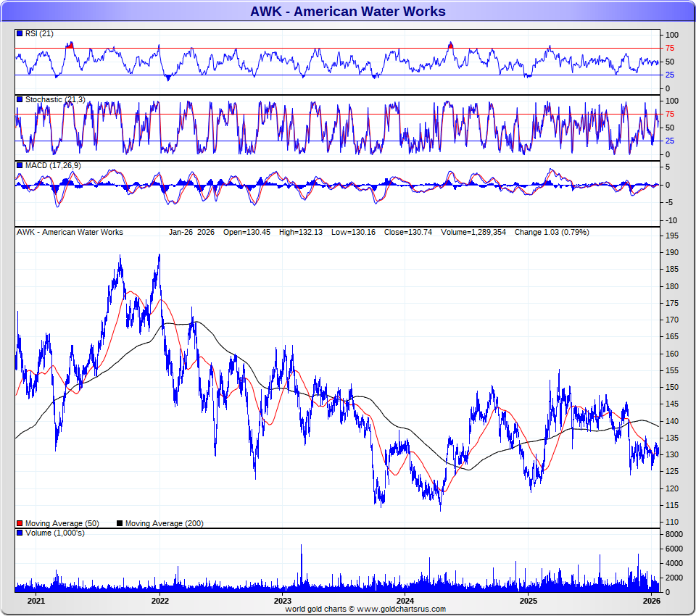Click the Volume (1,000's) blue legend square

(x=20, y=533)
